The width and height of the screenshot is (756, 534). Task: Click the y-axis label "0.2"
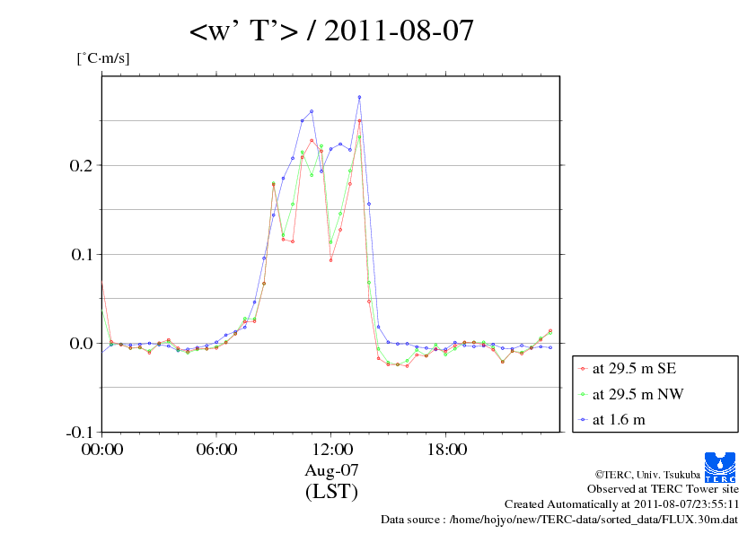click(x=81, y=165)
